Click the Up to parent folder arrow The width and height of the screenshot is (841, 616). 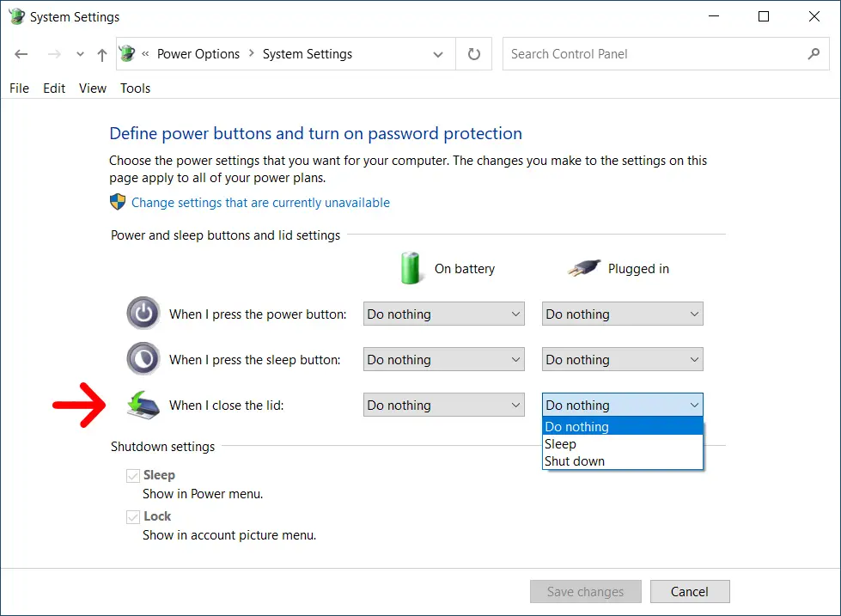point(102,54)
